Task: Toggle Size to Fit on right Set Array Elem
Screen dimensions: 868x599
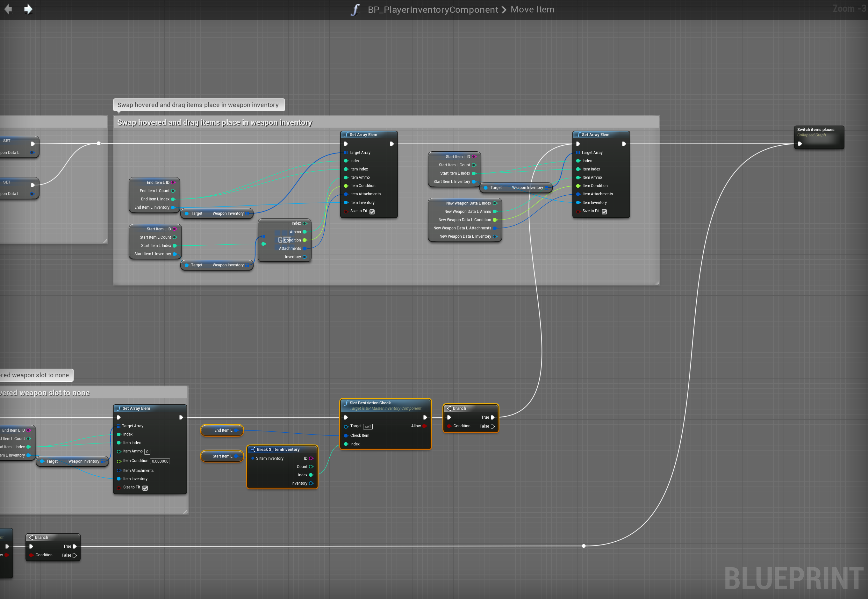Action: coord(604,212)
